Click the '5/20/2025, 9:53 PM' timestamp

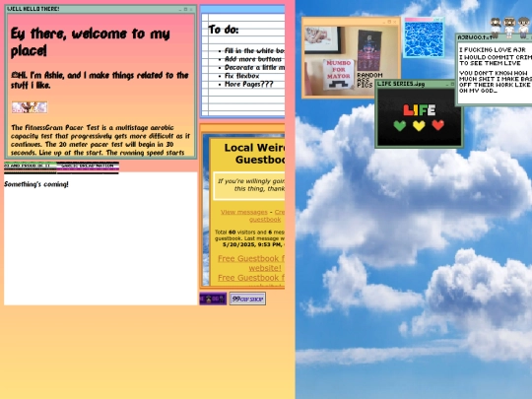(x=252, y=244)
